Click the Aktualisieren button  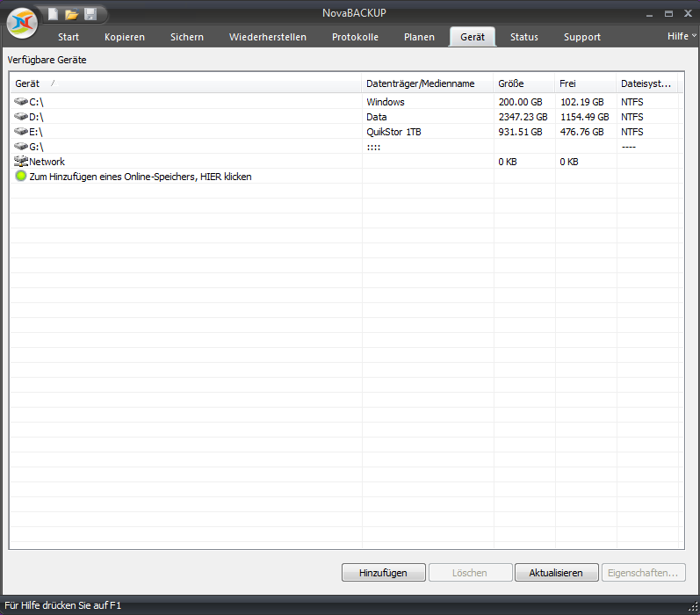coord(556,573)
